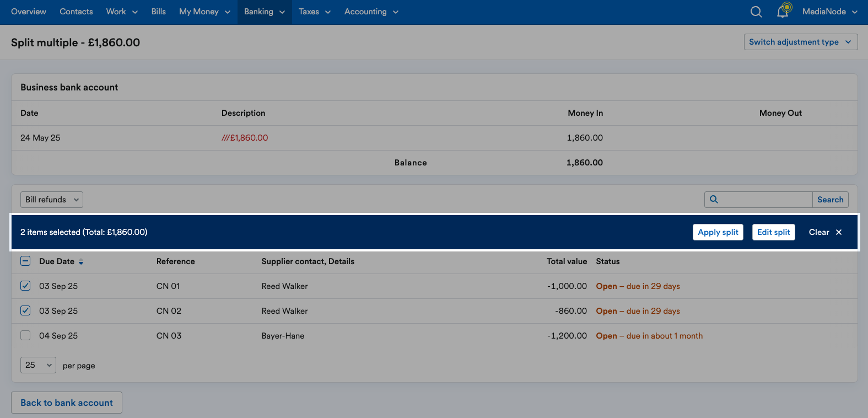
Task: Check the CN 03 Bayer-Hane checkbox
Action: (x=25, y=335)
